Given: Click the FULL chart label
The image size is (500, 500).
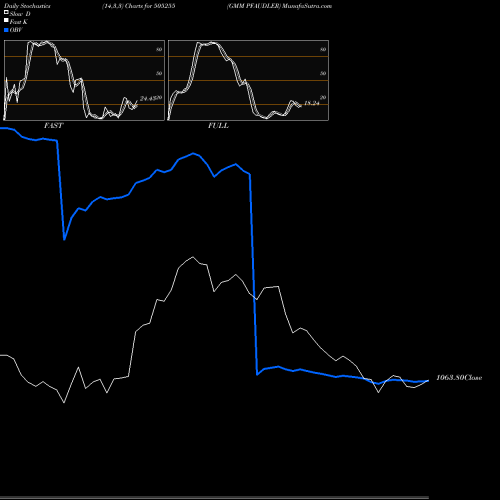Looking at the screenshot, I should point(218,126).
